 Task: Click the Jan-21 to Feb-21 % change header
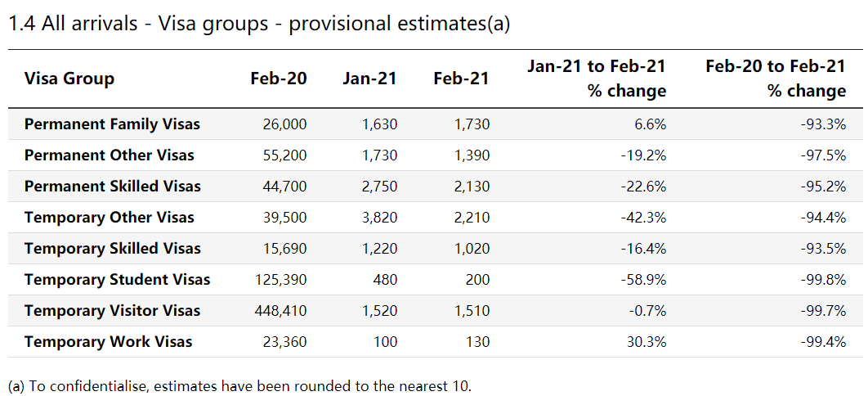coord(597,79)
